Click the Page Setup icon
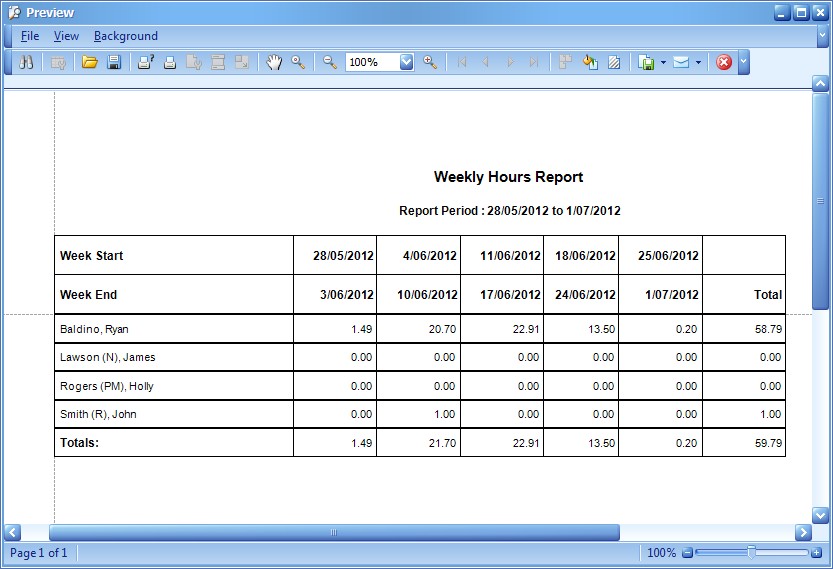Viewport: 833px width, 569px height. (x=194, y=62)
